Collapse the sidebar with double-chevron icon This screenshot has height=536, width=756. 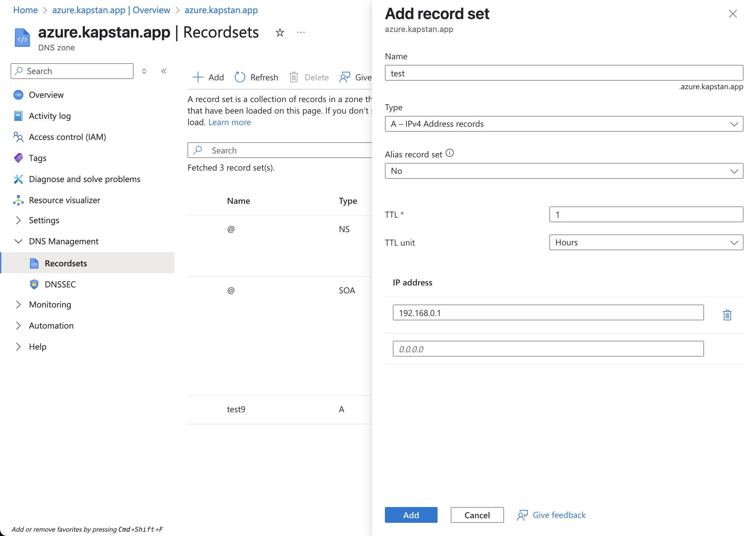(164, 71)
